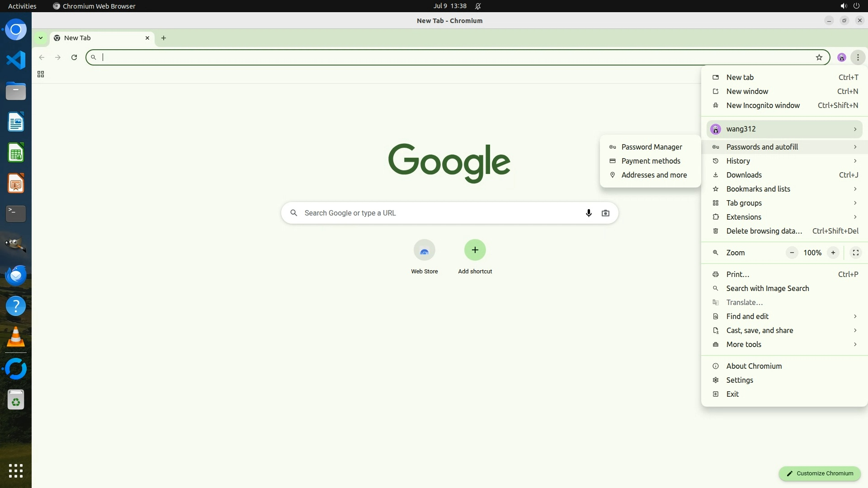The width and height of the screenshot is (868, 488).
Task: Open the tab search dropdown arrow
Action: pyautogui.click(x=41, y=38)
